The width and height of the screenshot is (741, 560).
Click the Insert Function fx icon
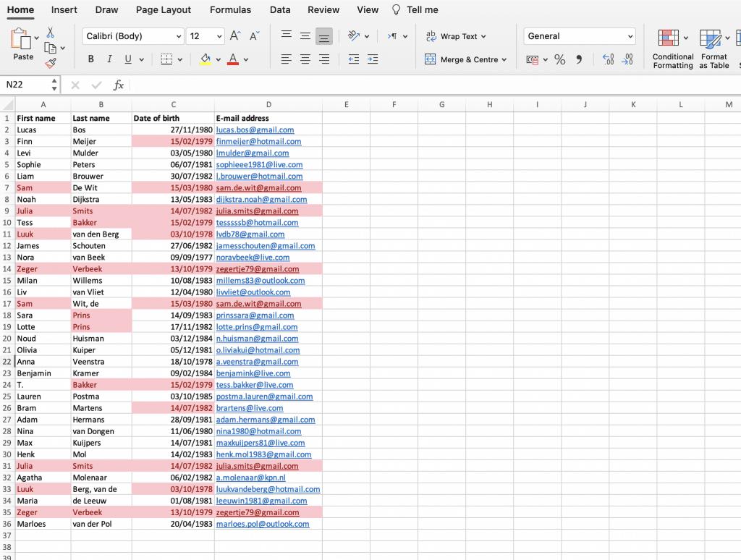pyautogui.click(x=119, y=85)
